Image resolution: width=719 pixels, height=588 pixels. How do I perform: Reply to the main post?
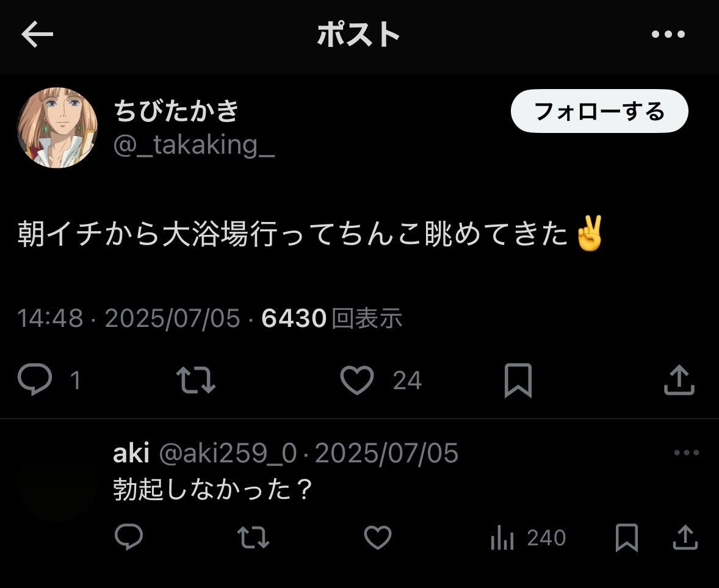[35, 379]
